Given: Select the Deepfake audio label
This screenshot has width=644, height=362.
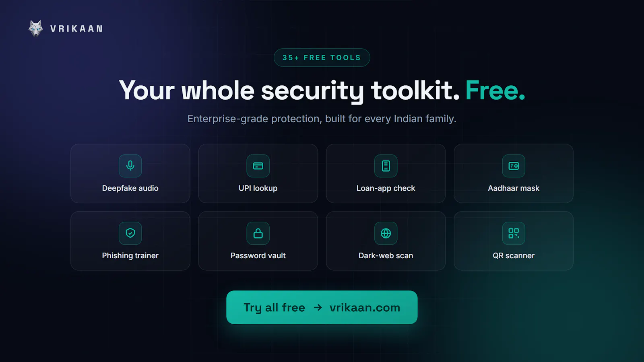Looking at the screenshot, I should pos(130,188).
